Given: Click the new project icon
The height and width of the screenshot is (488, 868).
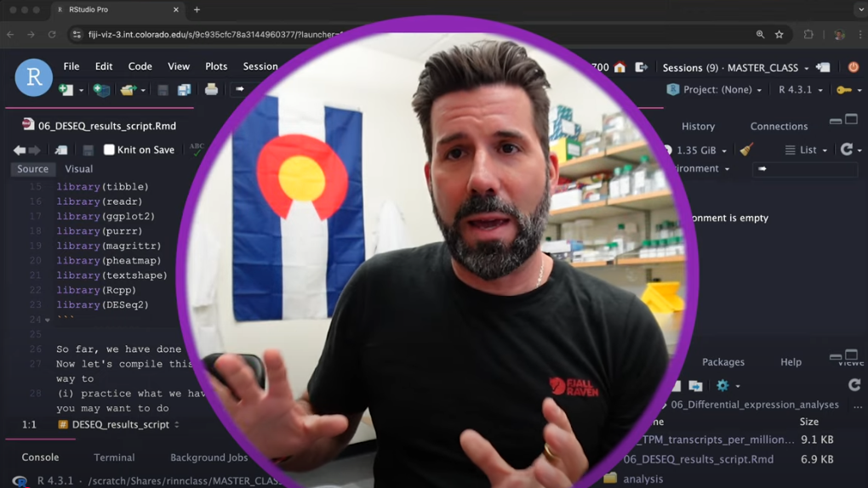Looking at the screenshot, I should coord(101,89).
